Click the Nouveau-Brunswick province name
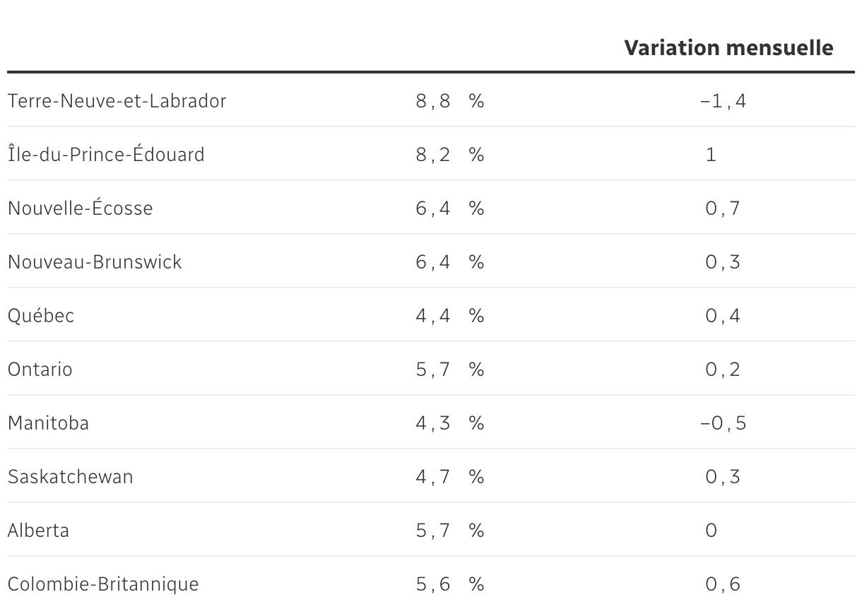 pyautogui.click(x=95, y=262)
